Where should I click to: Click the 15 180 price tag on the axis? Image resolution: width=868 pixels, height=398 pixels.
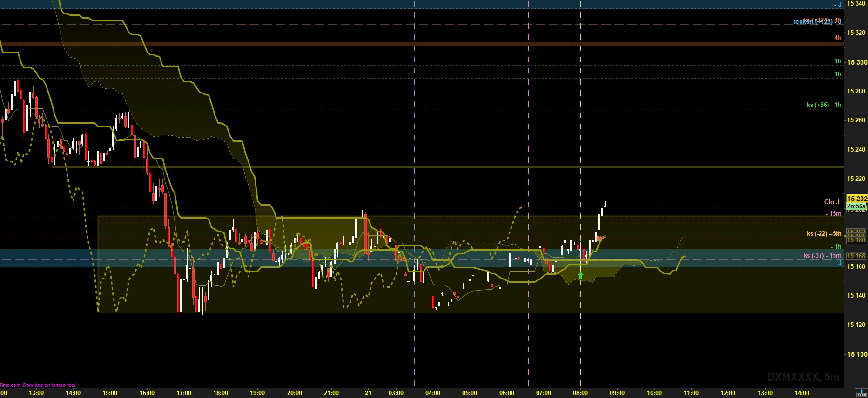pyautogui.click(x=857, y=240)
